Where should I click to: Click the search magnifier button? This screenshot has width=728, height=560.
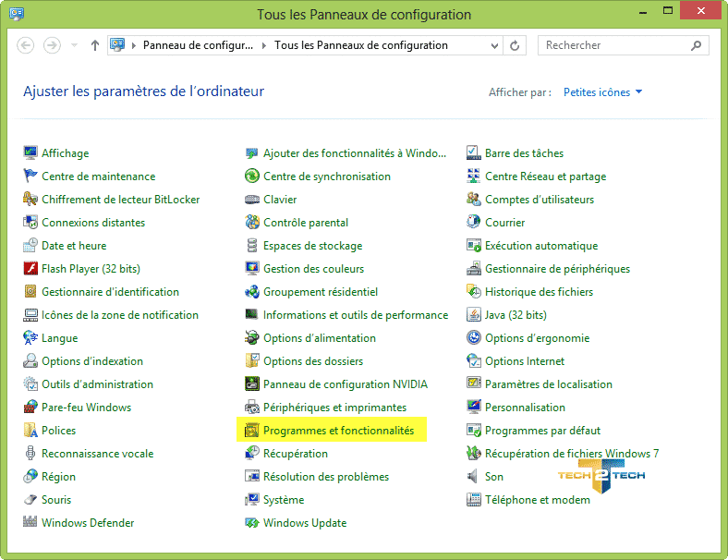696,45
